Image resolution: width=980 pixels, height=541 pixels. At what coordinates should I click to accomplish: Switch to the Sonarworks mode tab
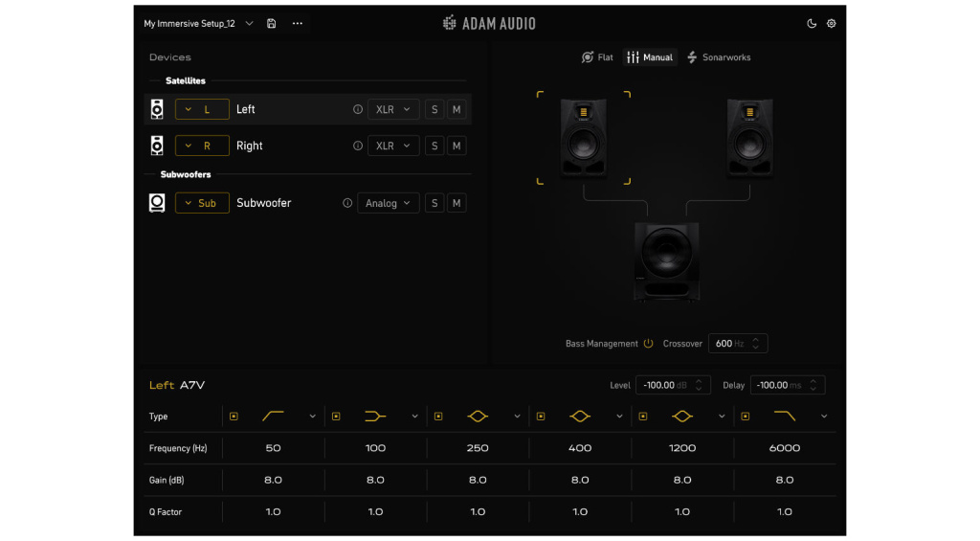(719, 57)
